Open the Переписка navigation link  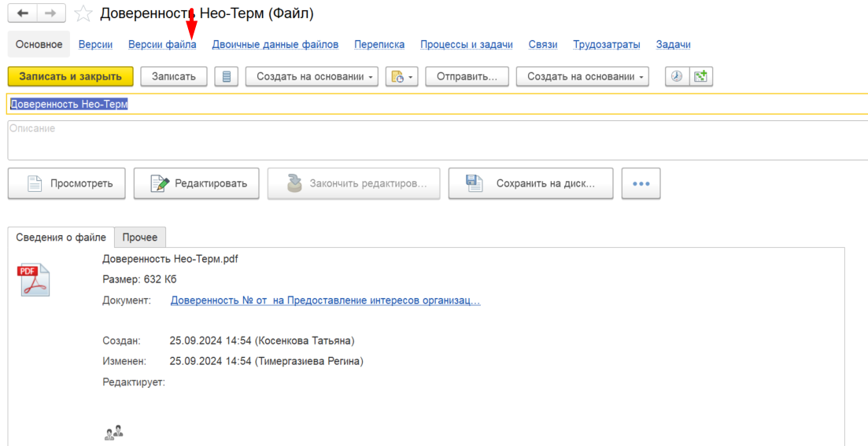pos(379,44)
